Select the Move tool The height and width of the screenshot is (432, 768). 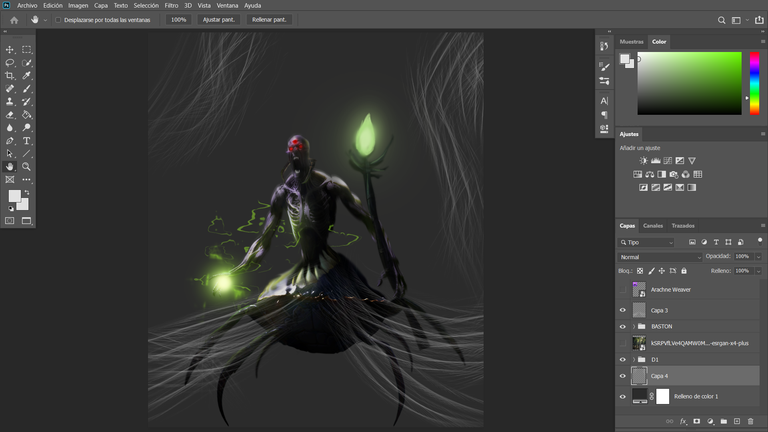click(10, 49)
